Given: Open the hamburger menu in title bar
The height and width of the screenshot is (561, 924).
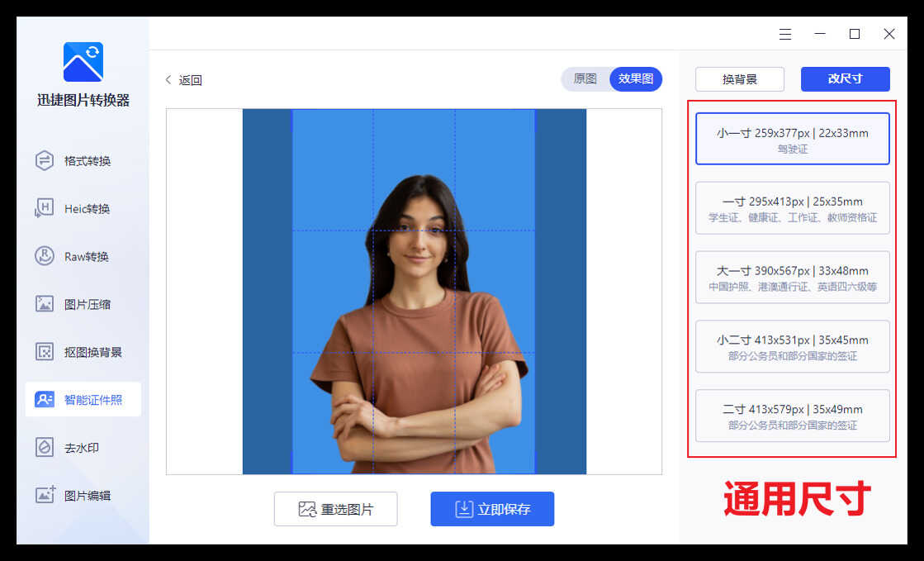Looking at the screenshot, I should click(785, 34).
